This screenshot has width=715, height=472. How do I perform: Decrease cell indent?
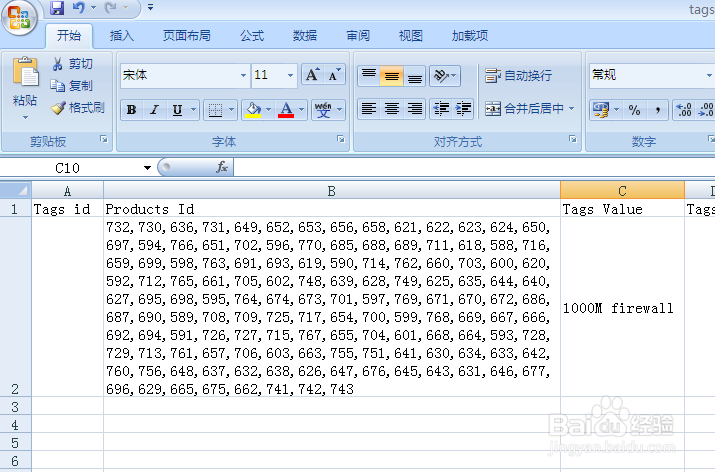[441, 109]
